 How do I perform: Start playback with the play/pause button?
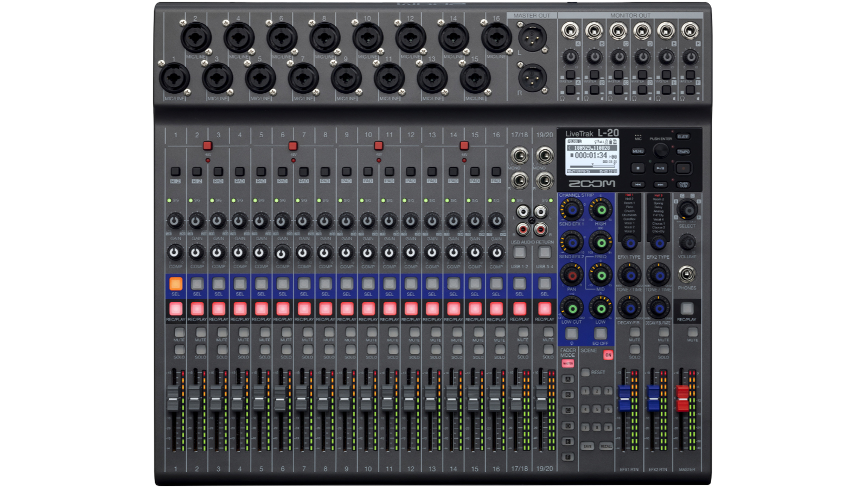[x=660, y=168]
